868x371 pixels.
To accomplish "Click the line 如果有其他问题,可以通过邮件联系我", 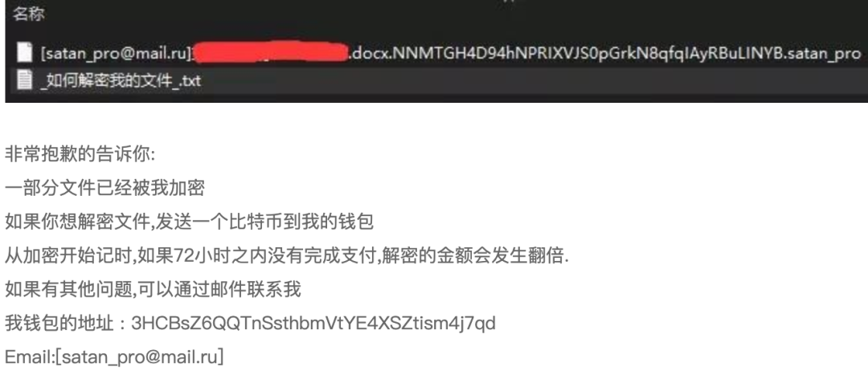I will coord(154,289).
